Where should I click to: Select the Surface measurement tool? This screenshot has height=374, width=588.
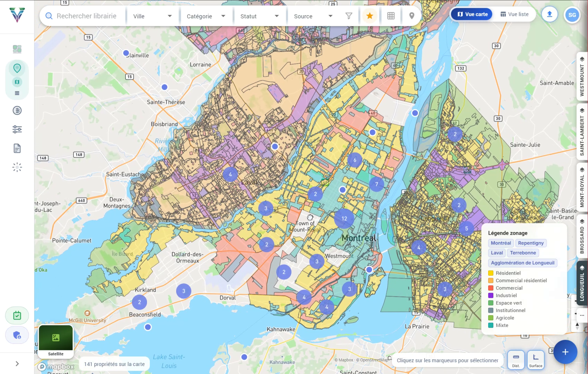click(x=536, y=360)
